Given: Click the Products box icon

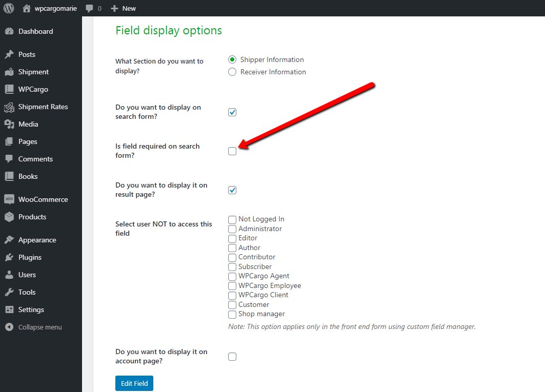Looking at the screenshot, I should [x=9, y=217].
